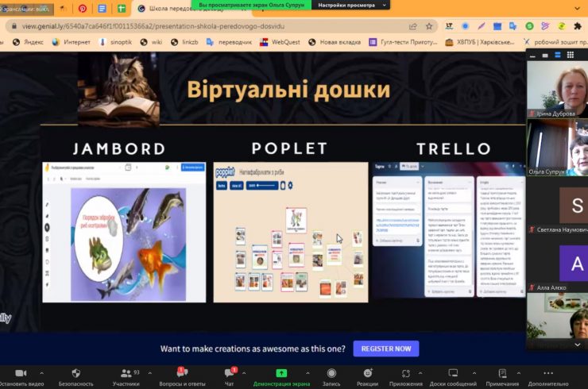Open the Интернет bookmark

point(72,42)
